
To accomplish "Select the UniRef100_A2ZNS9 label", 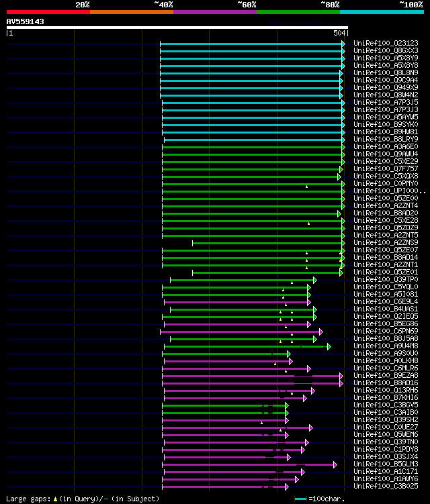I will (x=386, y=243).
